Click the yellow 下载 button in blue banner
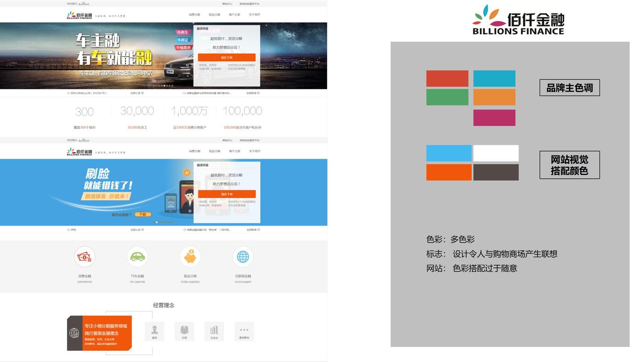The image size is (644, 362). (x=143, y=214)
